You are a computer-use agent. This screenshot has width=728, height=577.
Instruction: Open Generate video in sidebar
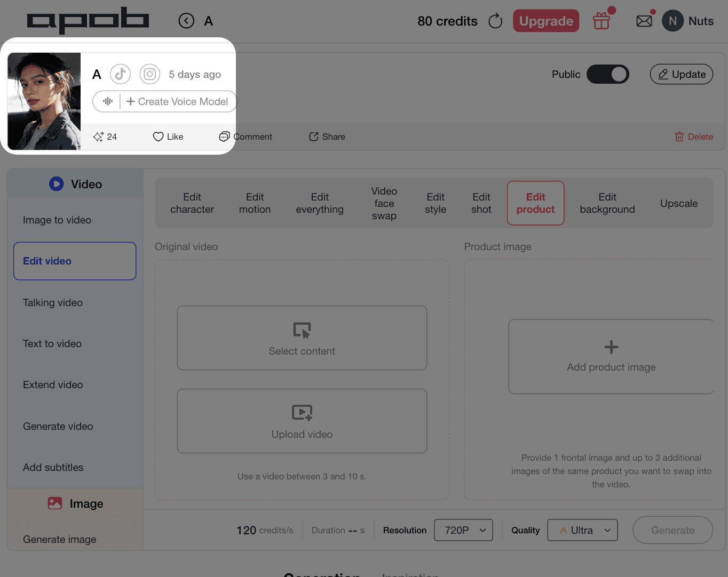[75, 426]
